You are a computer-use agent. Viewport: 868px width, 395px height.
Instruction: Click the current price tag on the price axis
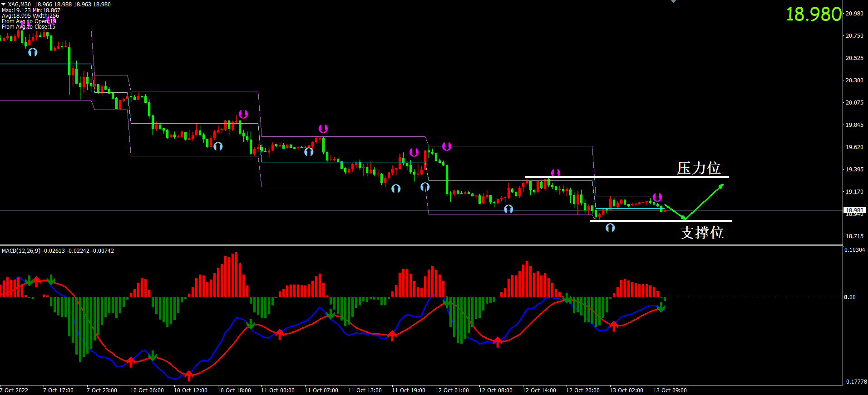tap(854, 210)
